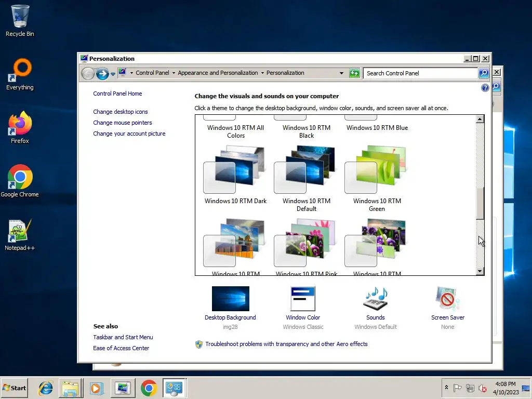This screenshot has width=532, height=399.
Task: Expand the Control Panel breadcrumb arrow
Action: (x=174, y=73)
